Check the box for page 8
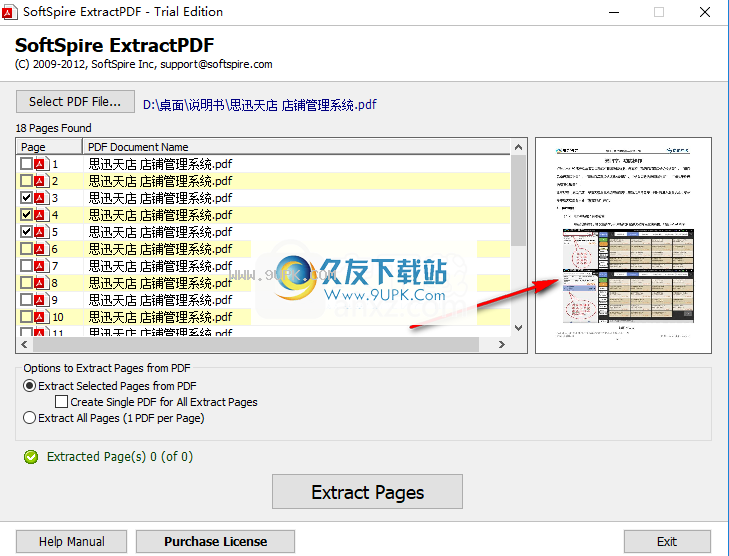The width and height of the screenshot is (729, 556). click(26, 283)
